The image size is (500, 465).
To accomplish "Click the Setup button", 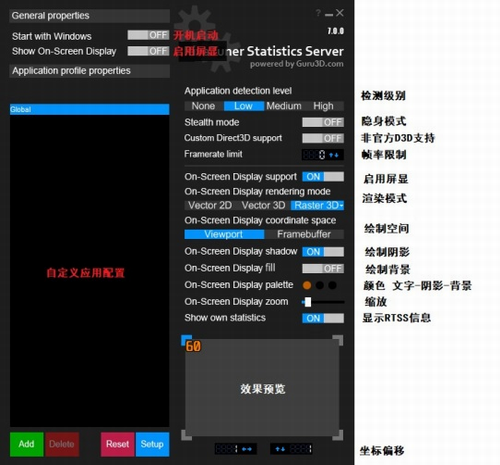I will pos(152,444).
